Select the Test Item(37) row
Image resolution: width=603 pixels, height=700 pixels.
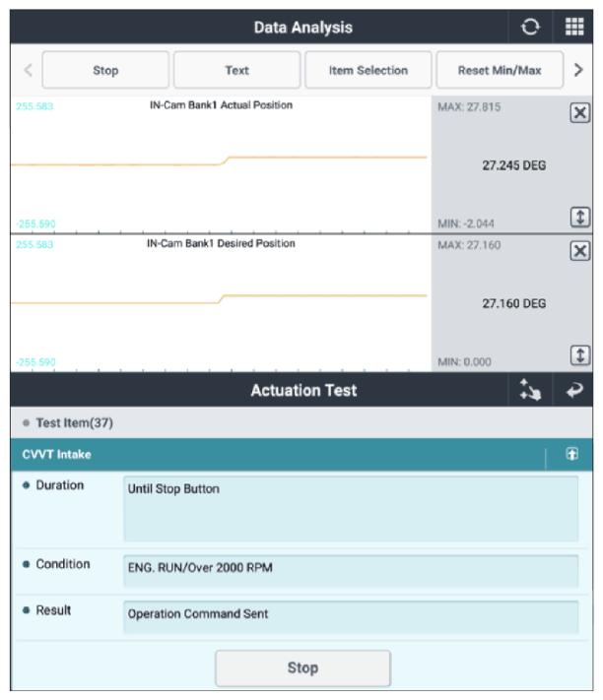[301, 422]
